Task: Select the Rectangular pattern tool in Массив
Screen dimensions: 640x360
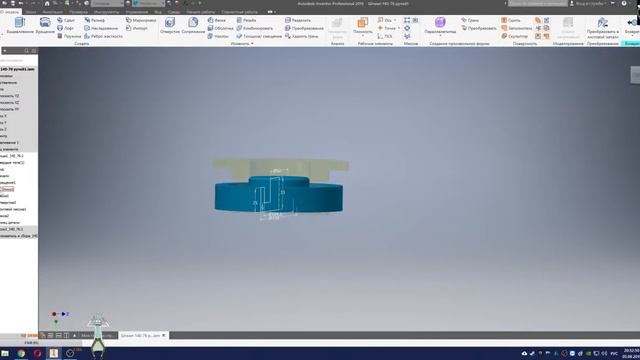Action: pos(407,20)
